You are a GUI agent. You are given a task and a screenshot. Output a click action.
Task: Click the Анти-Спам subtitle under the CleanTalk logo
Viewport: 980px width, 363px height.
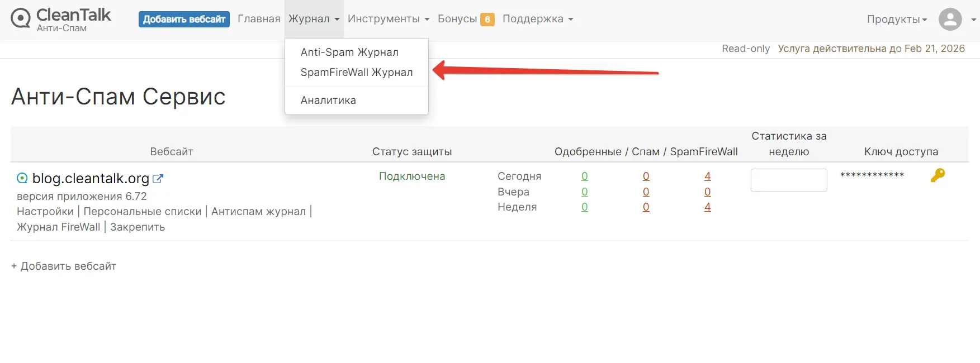point(61,28)
